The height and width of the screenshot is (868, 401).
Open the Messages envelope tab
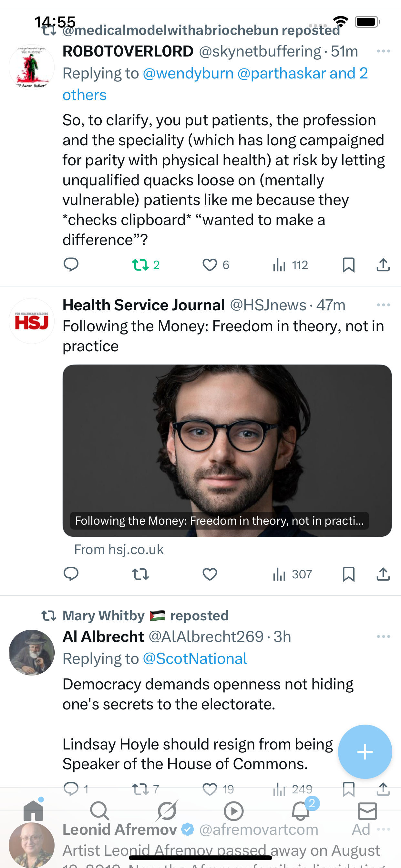coord(367,811)
